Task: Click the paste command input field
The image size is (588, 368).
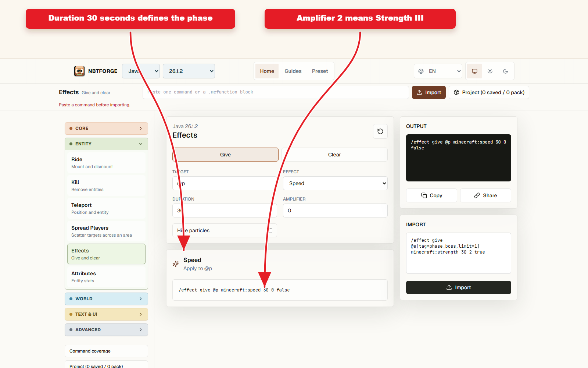Action: point(276,92)
